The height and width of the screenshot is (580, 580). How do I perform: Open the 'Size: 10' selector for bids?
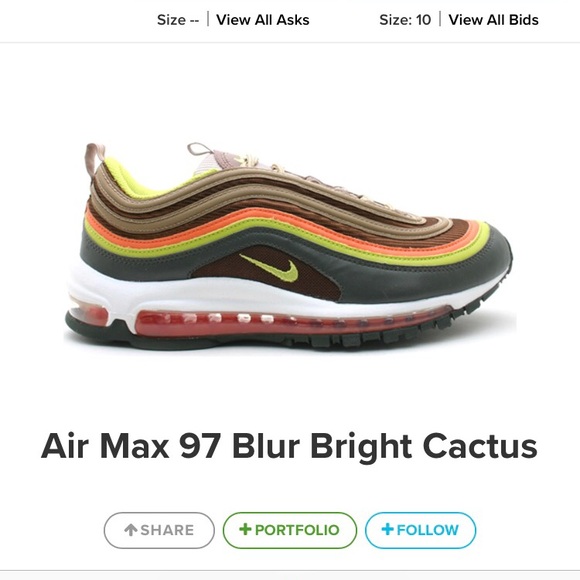pyautogui.click(x=405, y=20)
